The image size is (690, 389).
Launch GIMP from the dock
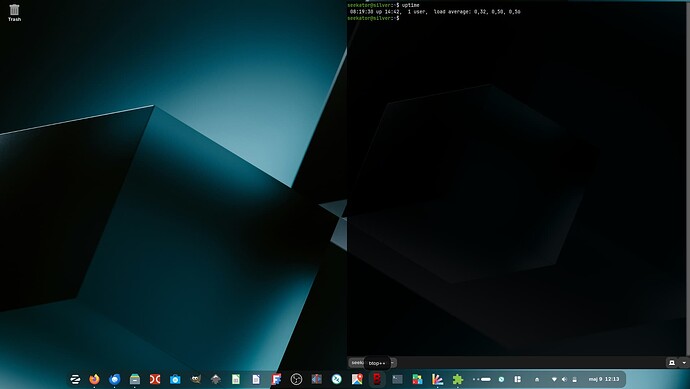[195, 379]
